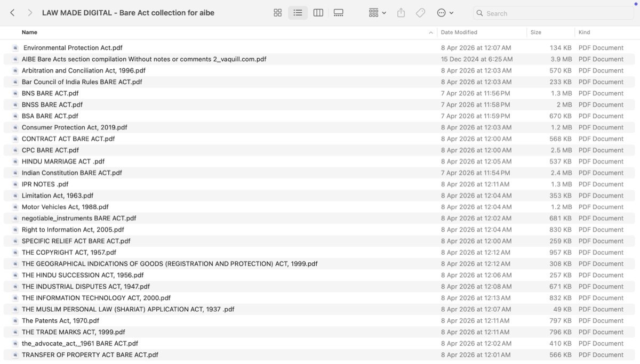Sort by Kind column header
This screenshot has width=640, height=364.
click(584, 33)
